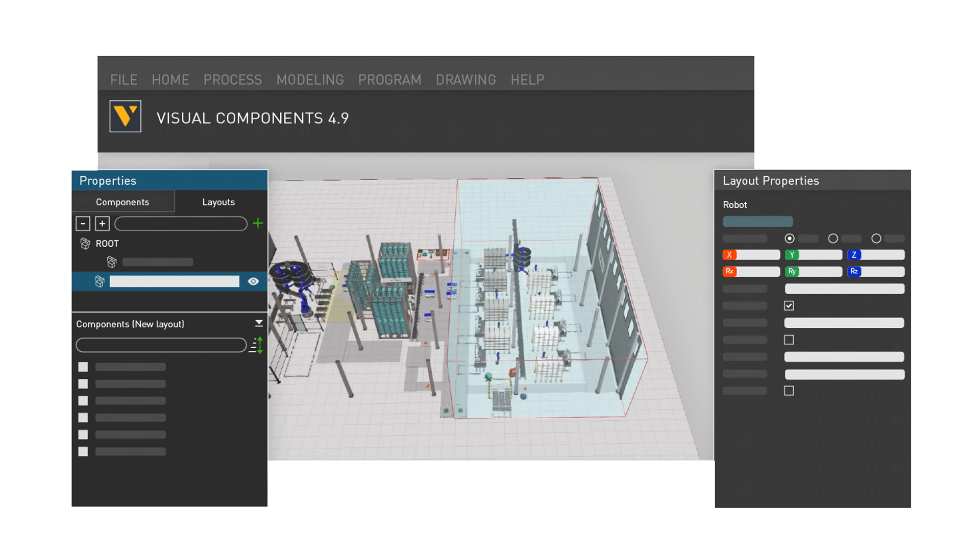Switch to the Layouts tab in Properties
The height and width of the screenshot is (551, 980).
[x=218, y=202]
